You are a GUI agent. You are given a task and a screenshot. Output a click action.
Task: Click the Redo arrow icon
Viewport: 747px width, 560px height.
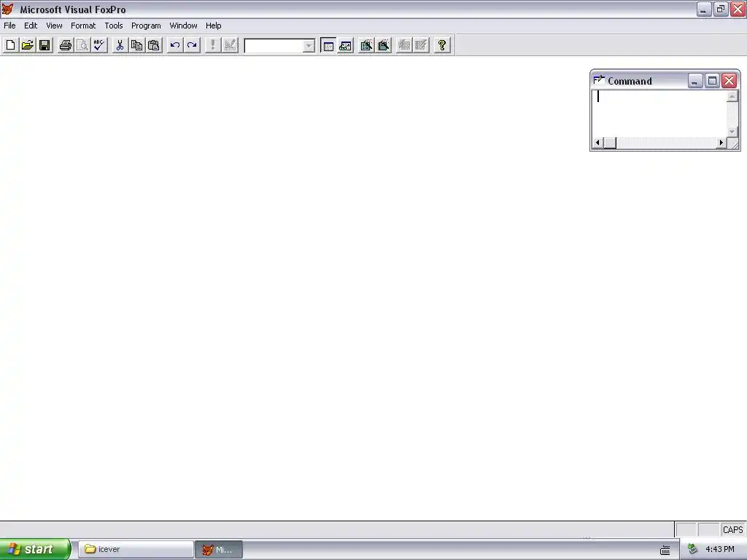click(192, 45)
